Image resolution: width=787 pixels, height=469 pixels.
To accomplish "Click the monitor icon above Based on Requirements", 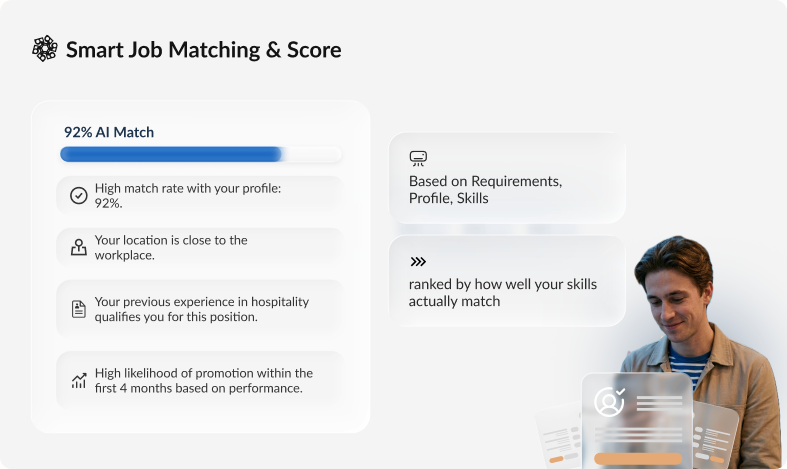I will click(418, 158).
